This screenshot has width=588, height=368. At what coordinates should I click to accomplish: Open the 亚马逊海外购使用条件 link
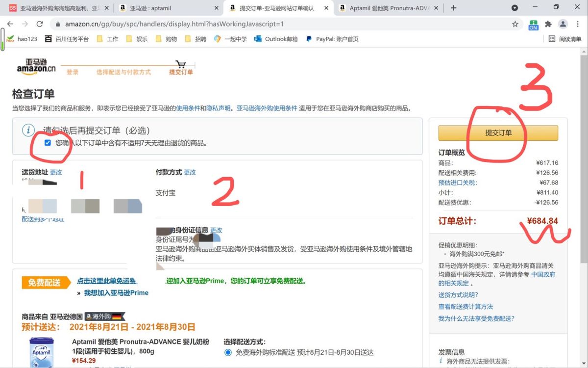pyautogui.click(x=267, y=108)
